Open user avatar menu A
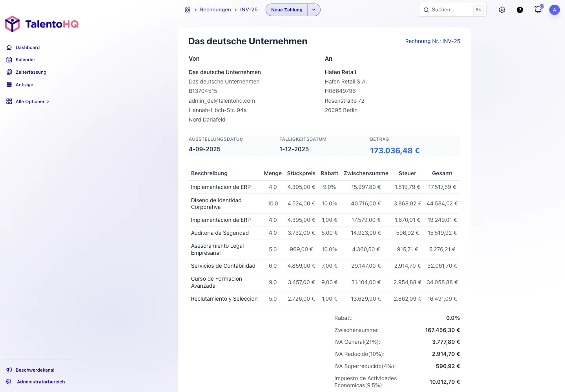565x392 pixels. 554,10
